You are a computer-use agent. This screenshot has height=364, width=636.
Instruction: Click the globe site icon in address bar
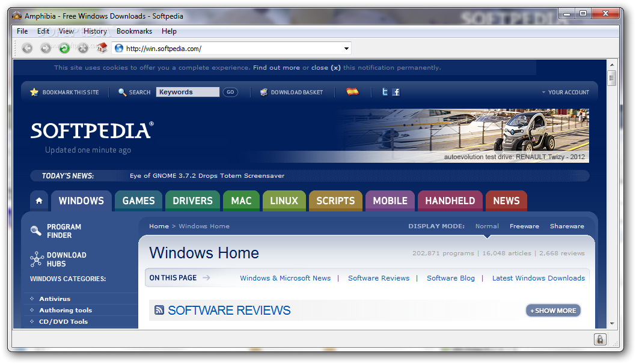click(119, 48)
